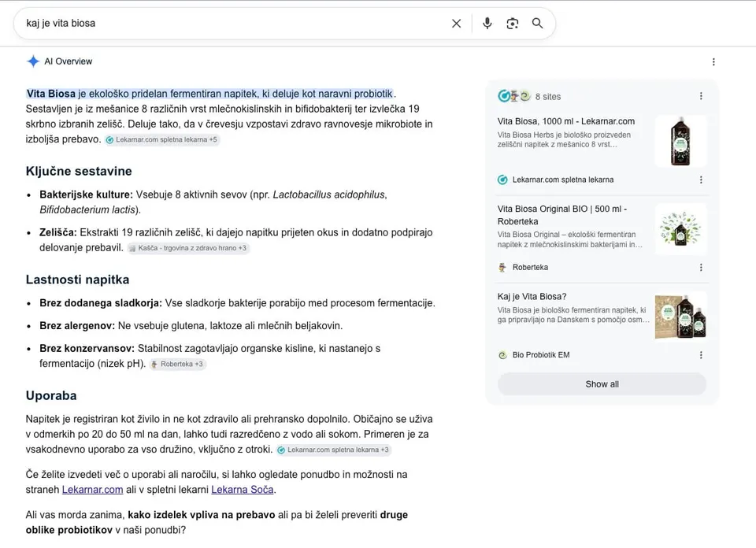
Task: Click bold 'kako izdelek vpliva na prebavo' text
Action: click(x=201, y=515)
